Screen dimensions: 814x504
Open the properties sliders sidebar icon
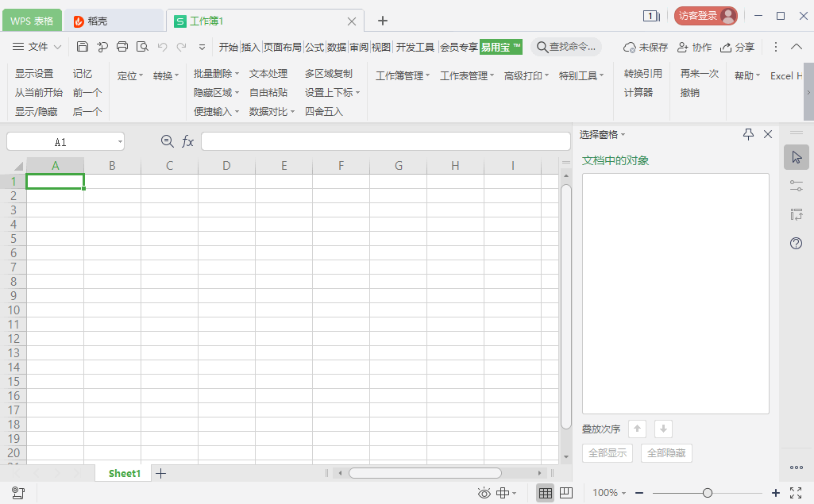point(797,185)
